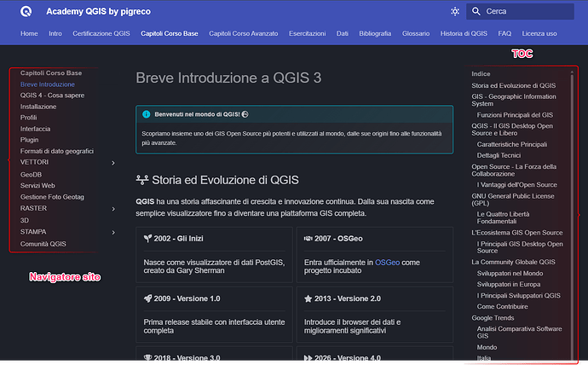This screenshot has width=588, height=365.
Task: Click the fast-forward icon in 2026 card
Action: pos(308,358)
